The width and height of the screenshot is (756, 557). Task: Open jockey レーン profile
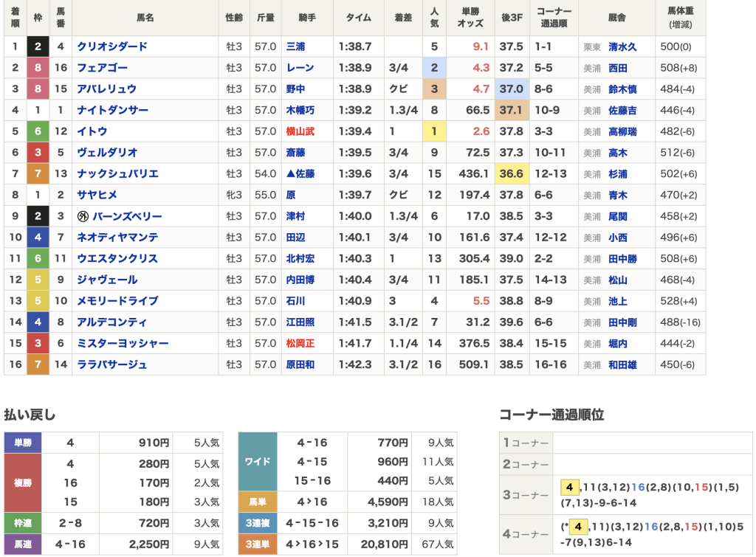click(300, 68)
